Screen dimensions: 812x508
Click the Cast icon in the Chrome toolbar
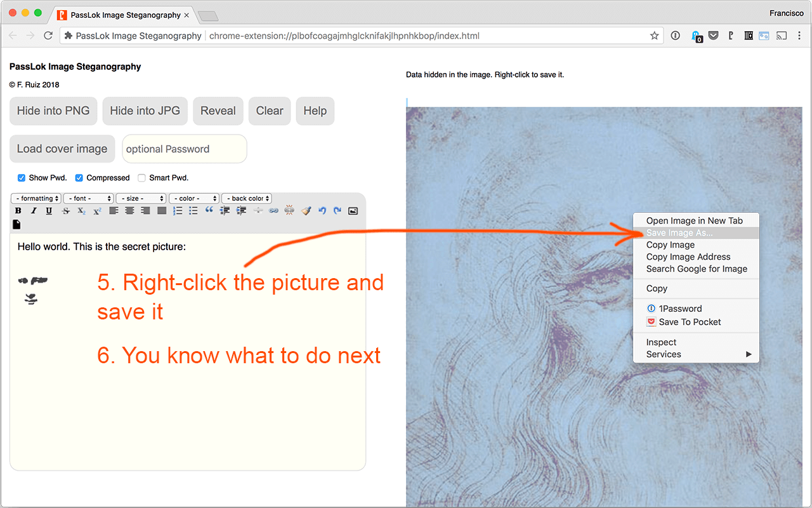point(782,36)
